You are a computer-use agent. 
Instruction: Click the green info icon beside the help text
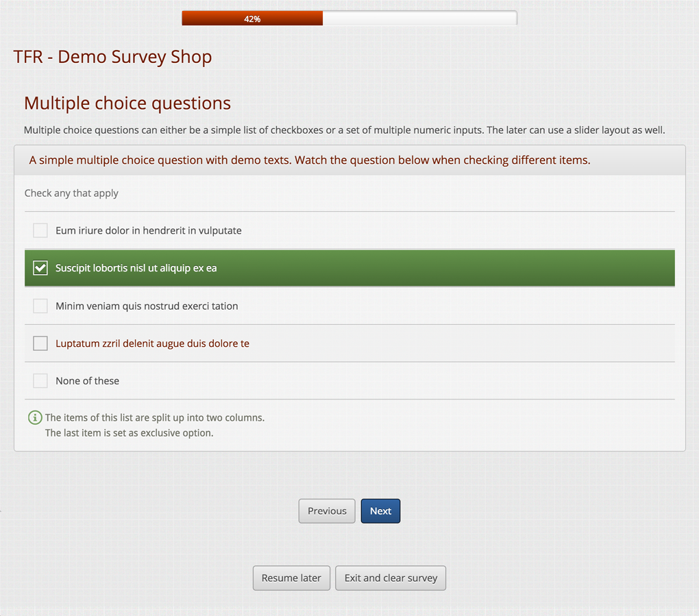pos(34,417)
